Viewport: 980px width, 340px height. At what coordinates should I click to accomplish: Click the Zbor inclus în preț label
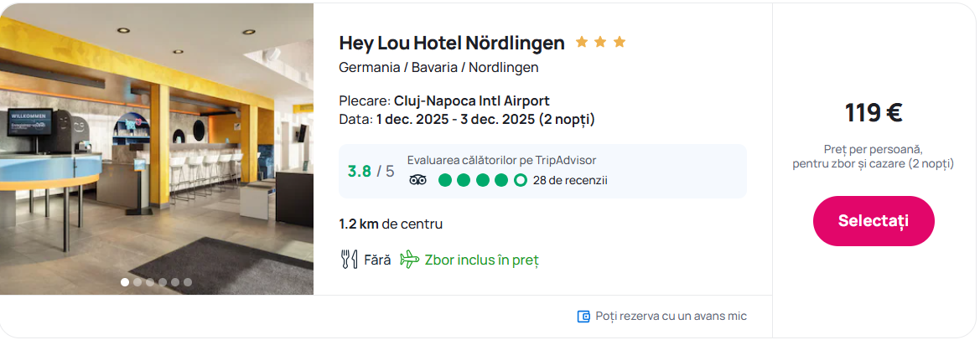481,260
